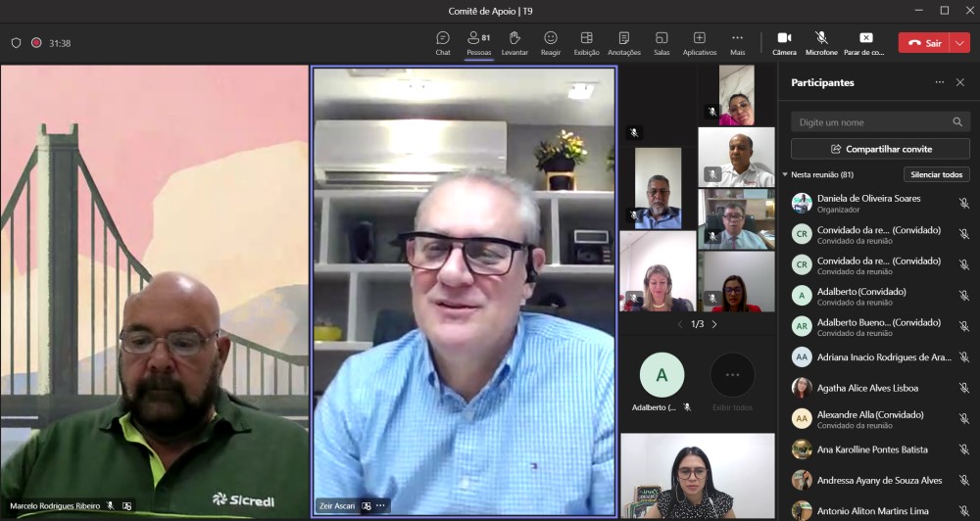
Task: Click the Mais more options icon
Action: click(x=737, y=42)
